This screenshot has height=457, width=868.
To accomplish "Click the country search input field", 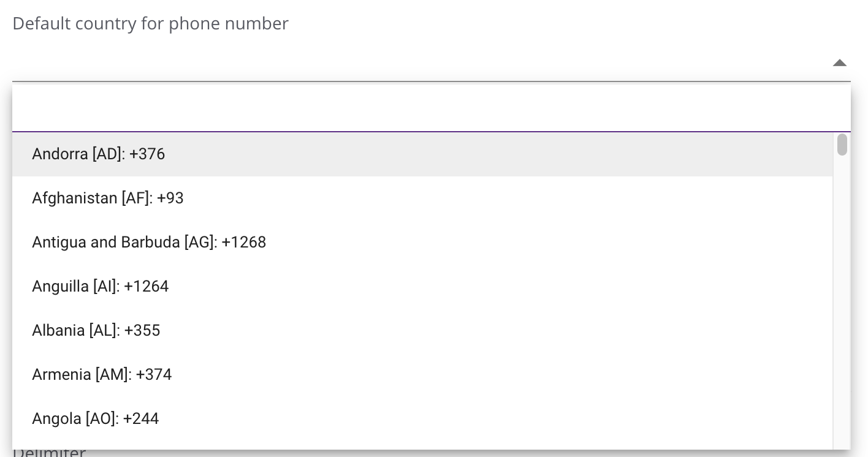I will coord(422,109).
